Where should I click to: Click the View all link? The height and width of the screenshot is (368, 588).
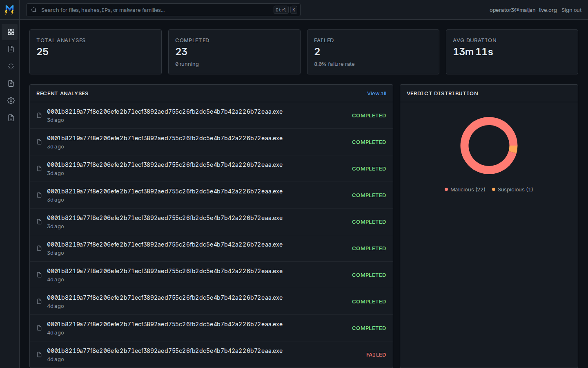376,93
